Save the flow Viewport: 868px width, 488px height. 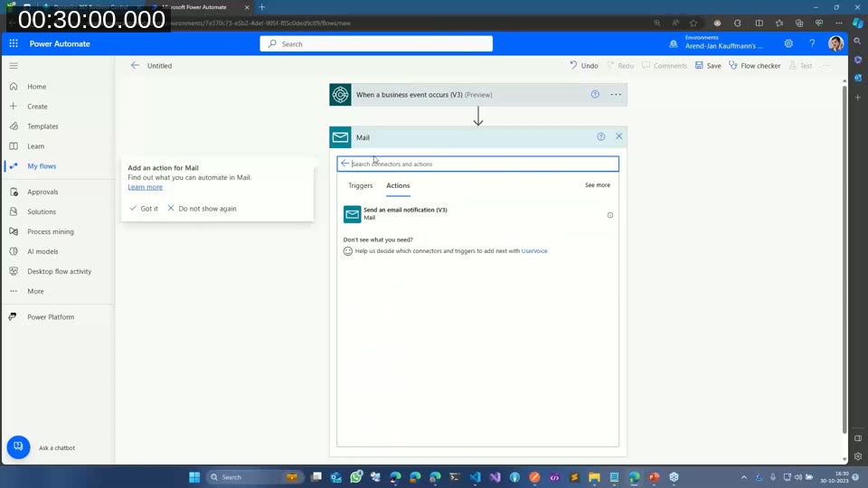click(x=708, y=65)
